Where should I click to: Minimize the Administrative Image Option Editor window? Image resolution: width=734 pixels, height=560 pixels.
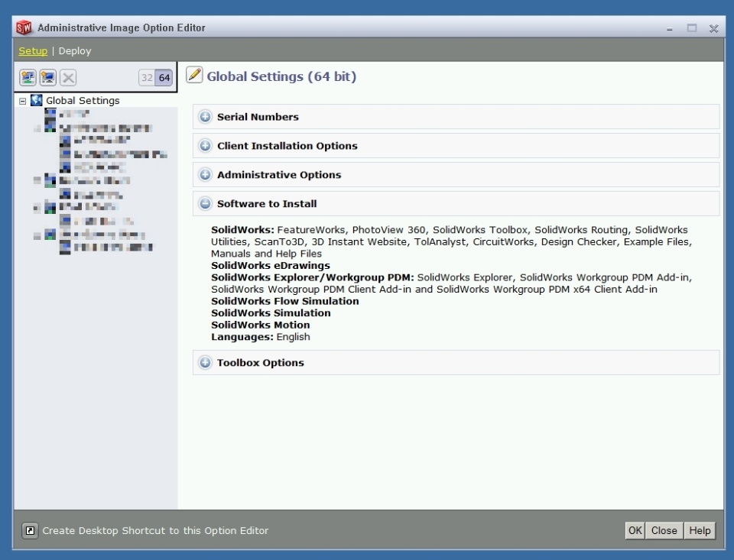(x=670, y=28)
